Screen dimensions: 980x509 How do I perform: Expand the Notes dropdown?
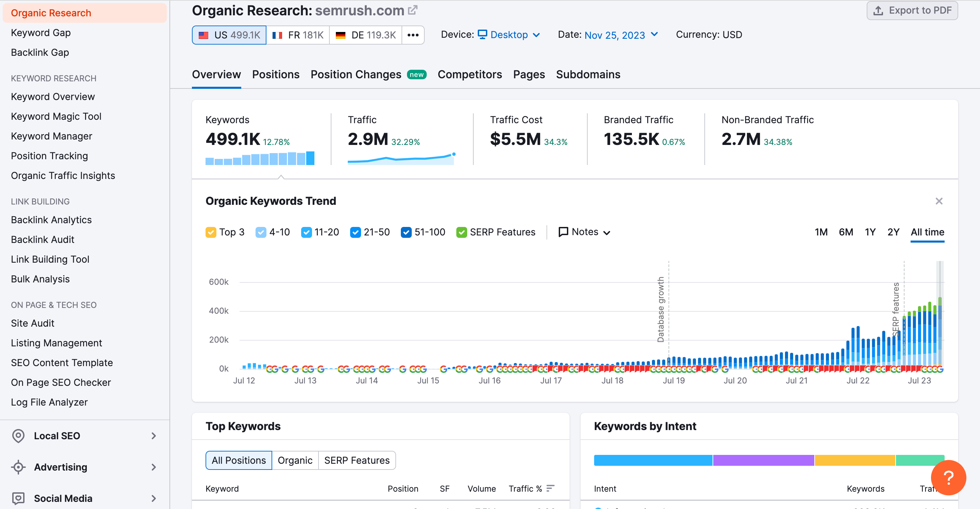[x=584, y=232]
